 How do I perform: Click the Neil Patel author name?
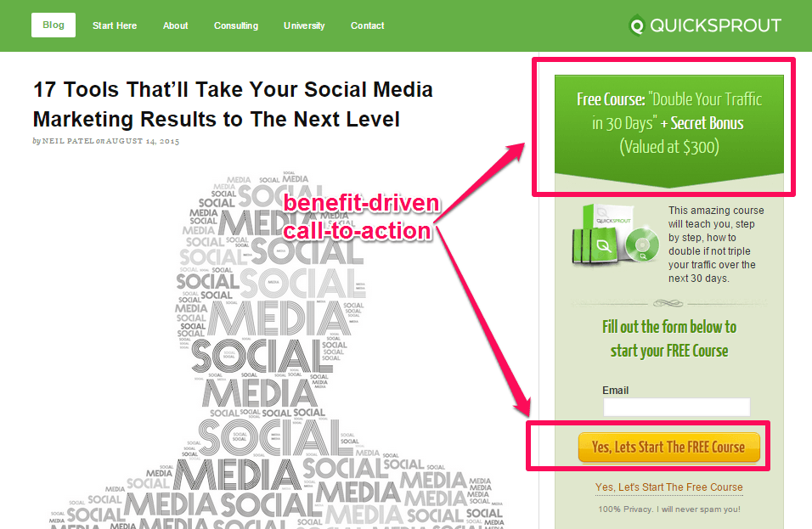[67, 141]
